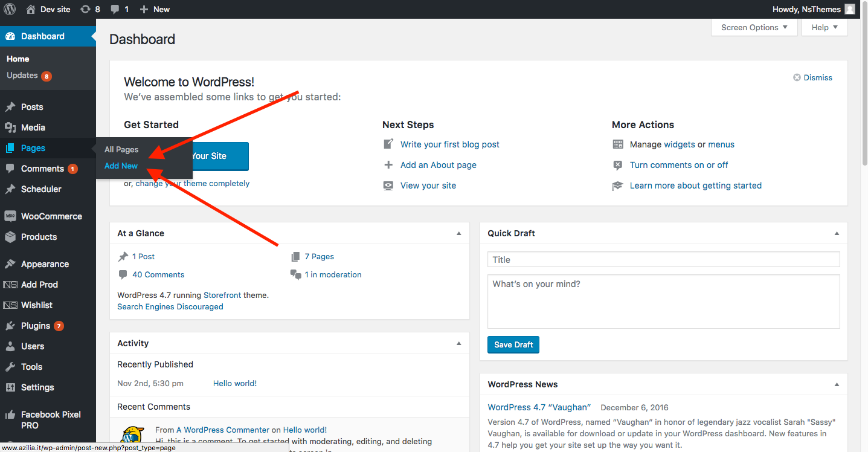Click the Comments speech bubble sidebar icon

10,169
